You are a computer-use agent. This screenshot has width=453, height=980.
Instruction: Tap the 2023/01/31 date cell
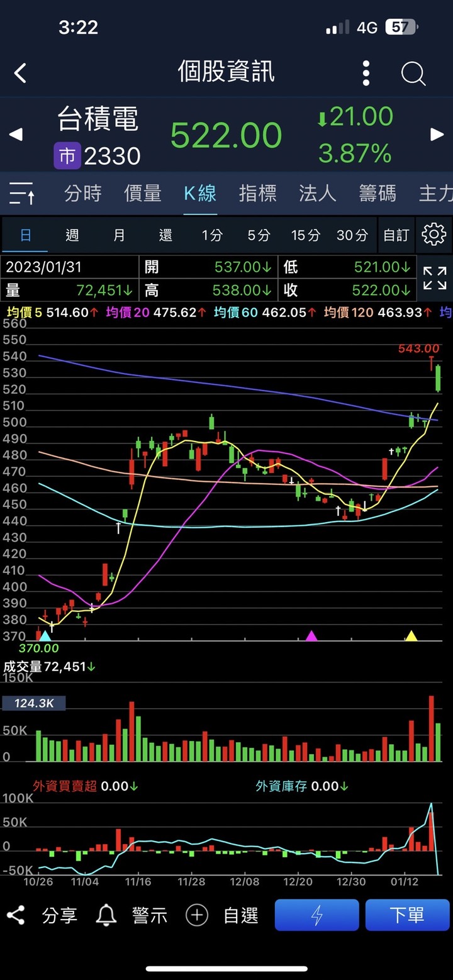pos(69,267)
